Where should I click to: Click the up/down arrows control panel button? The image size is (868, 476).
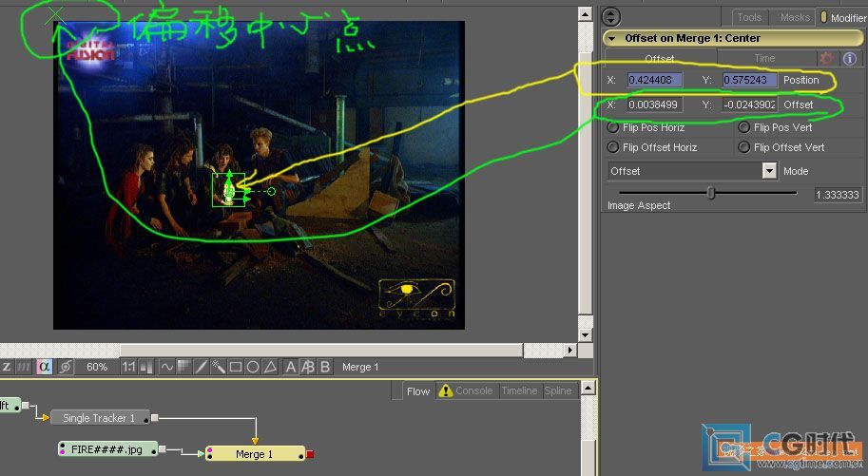coord(610,16)
